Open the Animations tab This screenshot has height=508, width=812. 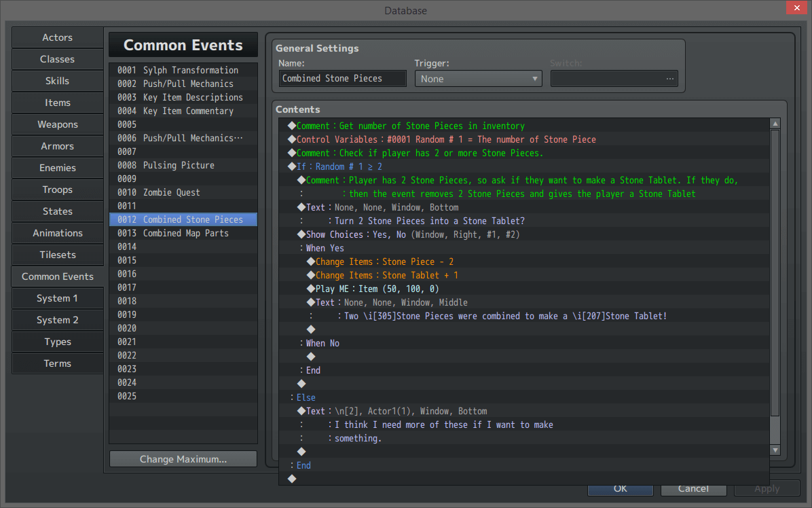(x=58, y=233)
